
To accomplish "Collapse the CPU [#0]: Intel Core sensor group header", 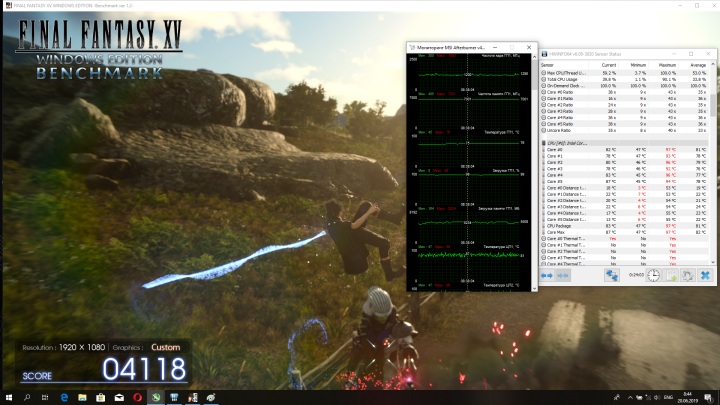I will pos(624,143).
